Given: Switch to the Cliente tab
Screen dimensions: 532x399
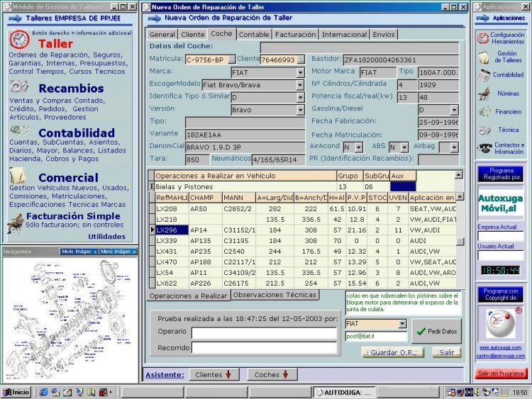Looking at the screenshot, I should coord(193,34).
